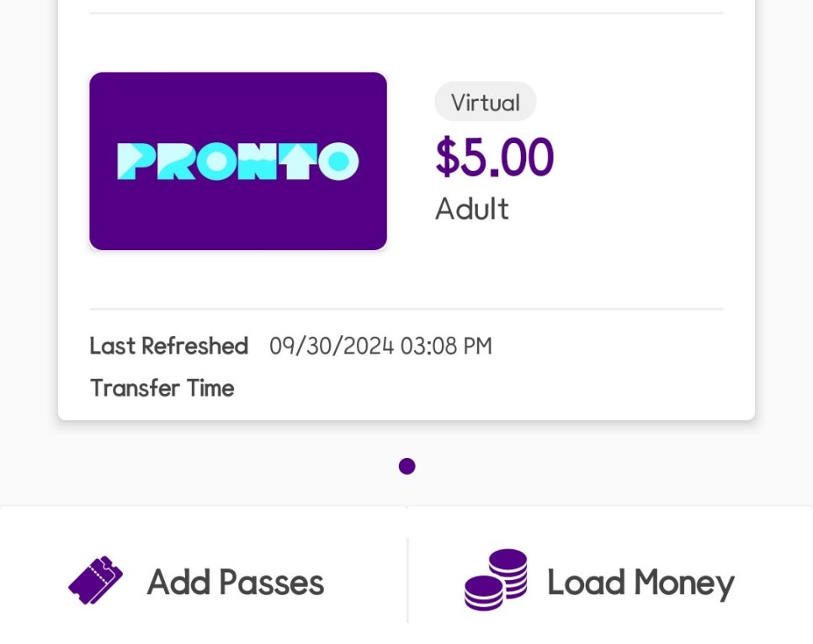Click the white card details panel
The width and height of the screenshot is (813, 644).
click(x=406, y=210)
